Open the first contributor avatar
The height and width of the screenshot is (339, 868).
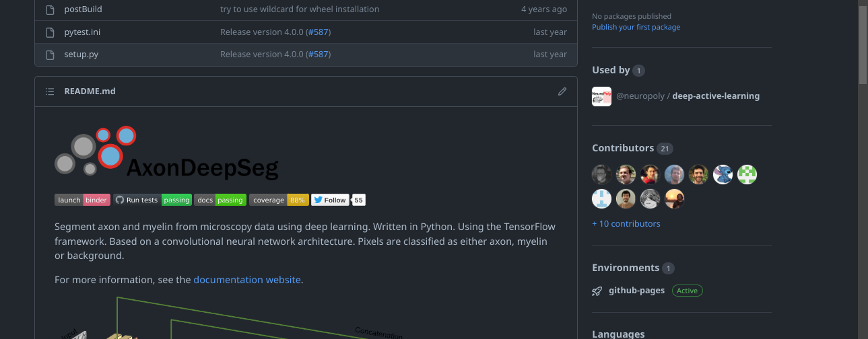pyautogui.click(x=602, y=175)
